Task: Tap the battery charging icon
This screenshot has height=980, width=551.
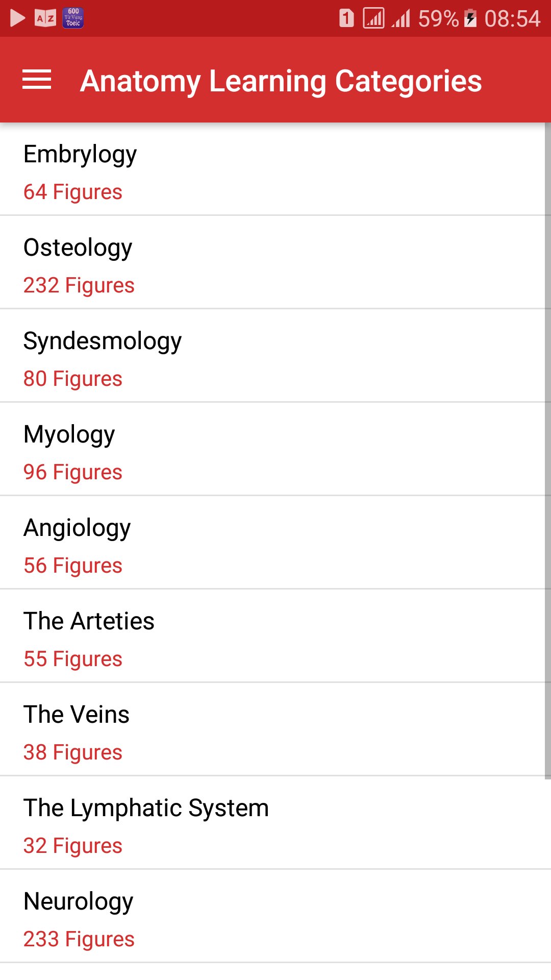Action: click(x=470, y=18)
